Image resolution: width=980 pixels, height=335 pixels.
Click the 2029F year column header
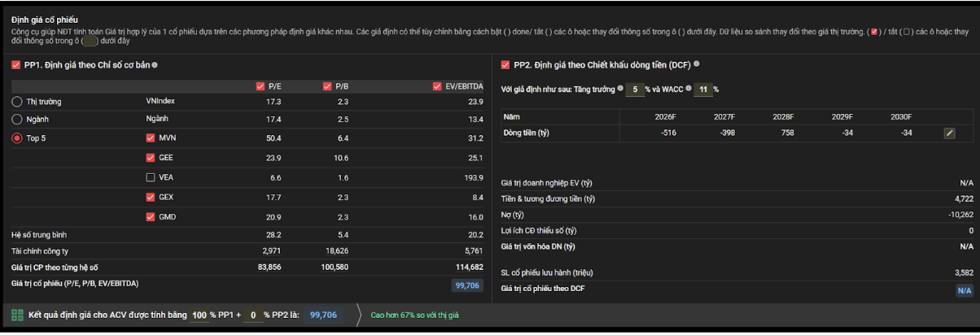(842, 117)
